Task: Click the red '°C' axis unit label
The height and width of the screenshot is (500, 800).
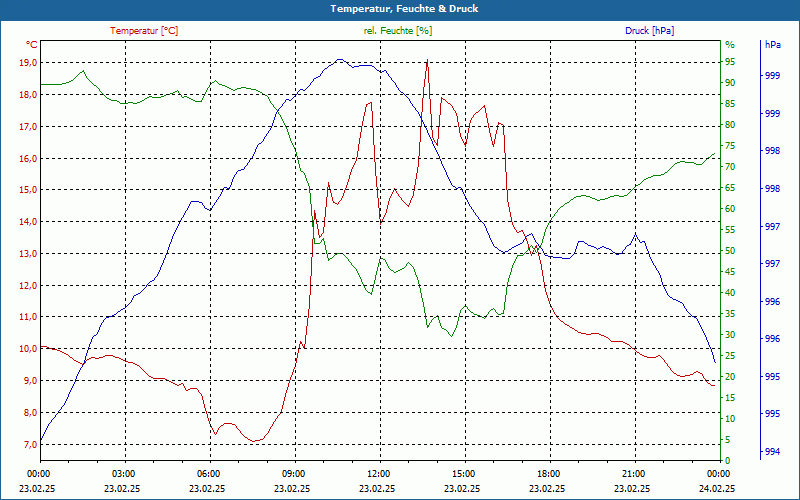Action: coord(32,45)
